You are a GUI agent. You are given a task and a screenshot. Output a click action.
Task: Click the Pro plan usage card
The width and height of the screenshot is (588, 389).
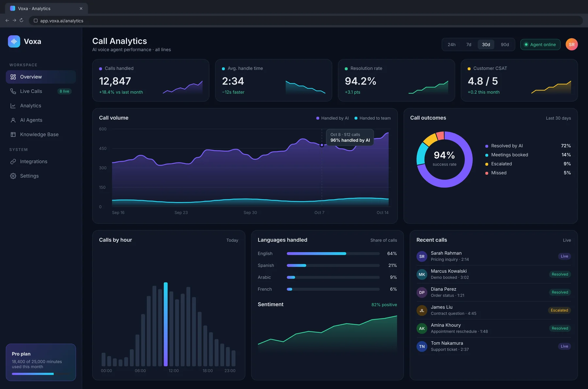coord(41,362)
